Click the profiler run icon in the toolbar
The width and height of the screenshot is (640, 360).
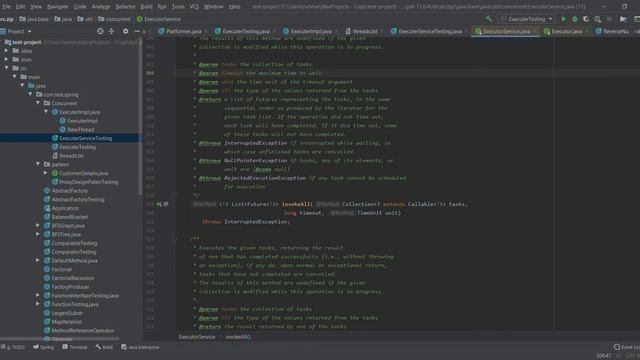(x=598, y=19)
